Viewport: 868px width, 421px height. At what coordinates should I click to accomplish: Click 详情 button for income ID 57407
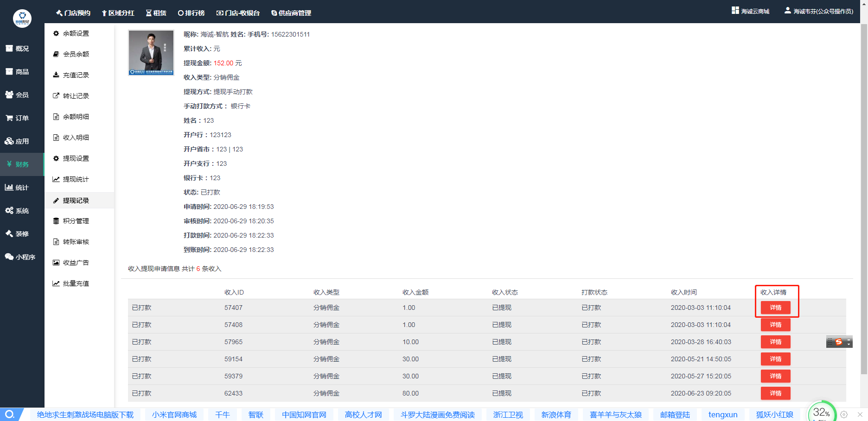[x=775, y=308]
